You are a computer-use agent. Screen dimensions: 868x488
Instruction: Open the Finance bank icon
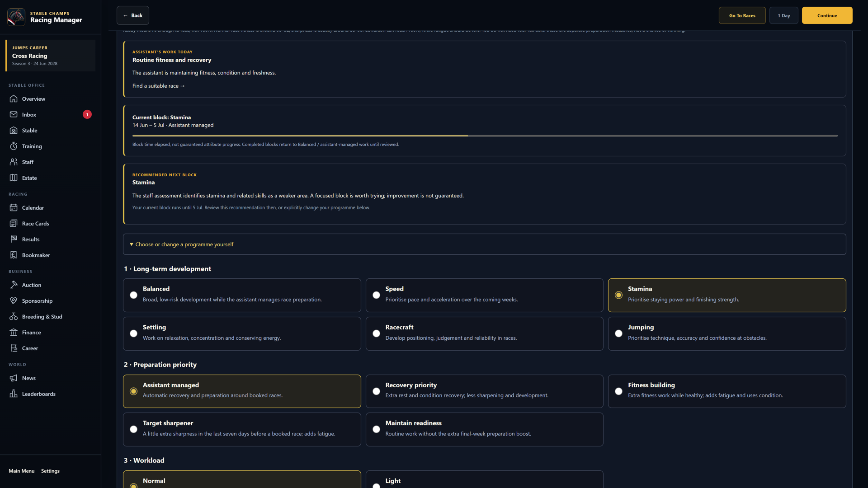point(14,332)
